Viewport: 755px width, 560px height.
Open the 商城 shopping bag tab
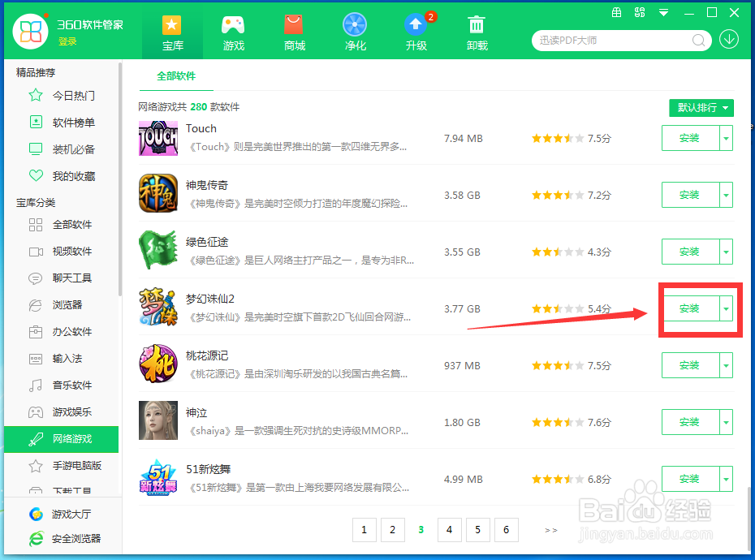294,32
